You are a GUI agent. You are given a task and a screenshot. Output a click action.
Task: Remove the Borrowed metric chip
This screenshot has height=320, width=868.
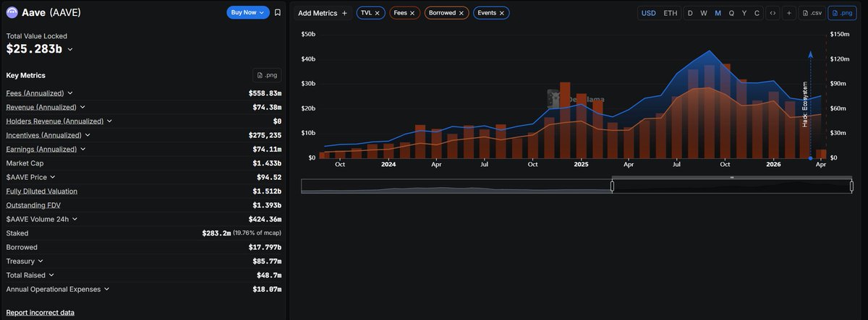(x=461, y=13)
